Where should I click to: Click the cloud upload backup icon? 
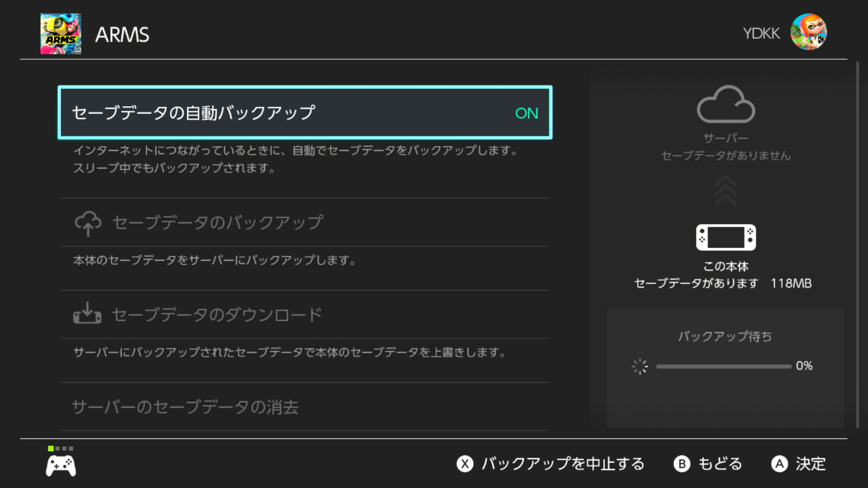pos(88,223)
